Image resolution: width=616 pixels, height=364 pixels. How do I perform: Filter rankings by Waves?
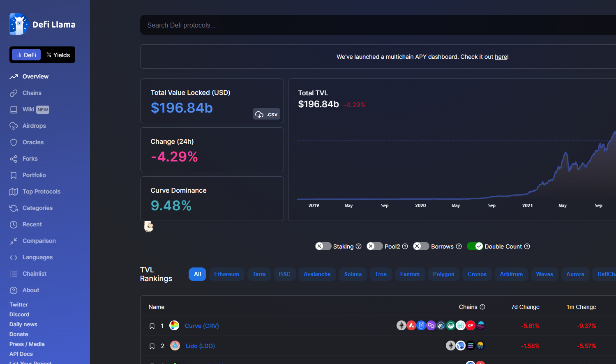tap(544, 274)
